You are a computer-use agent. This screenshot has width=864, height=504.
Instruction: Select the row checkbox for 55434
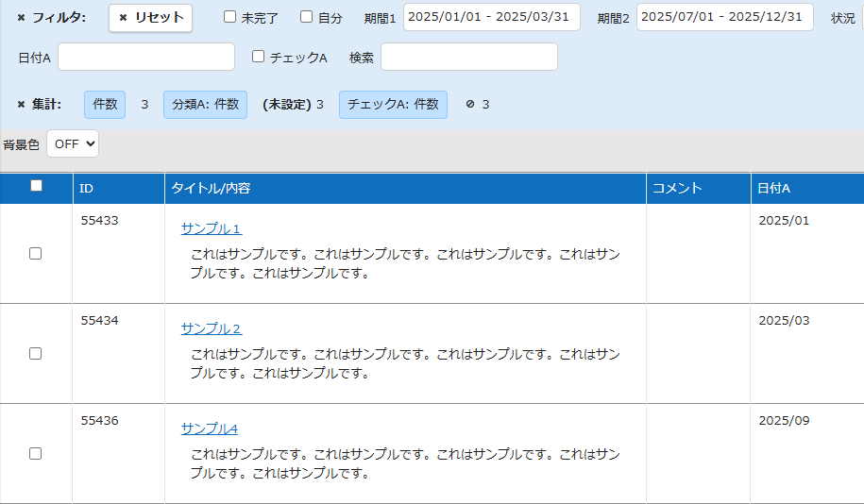35,354
